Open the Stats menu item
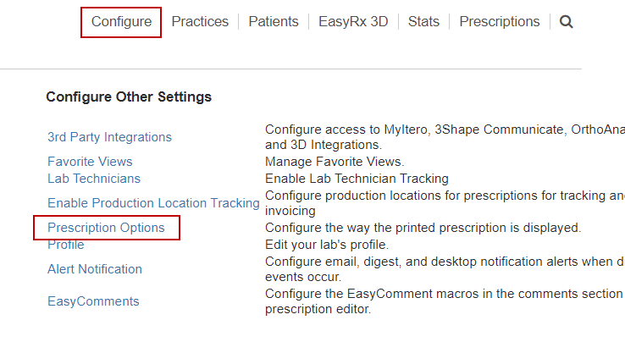This screenshot has height=364, width=625. pyautogui.click(x=423, y=22)
